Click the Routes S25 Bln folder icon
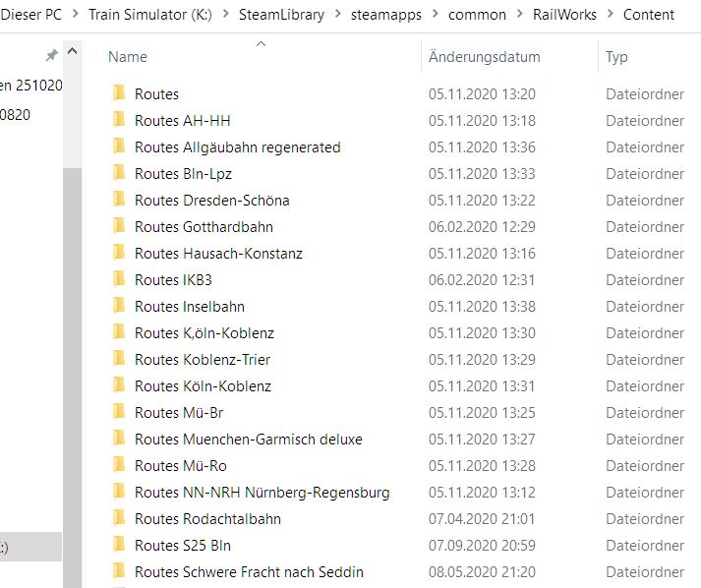This screenshot has height=588, width=701. point(119,544)
